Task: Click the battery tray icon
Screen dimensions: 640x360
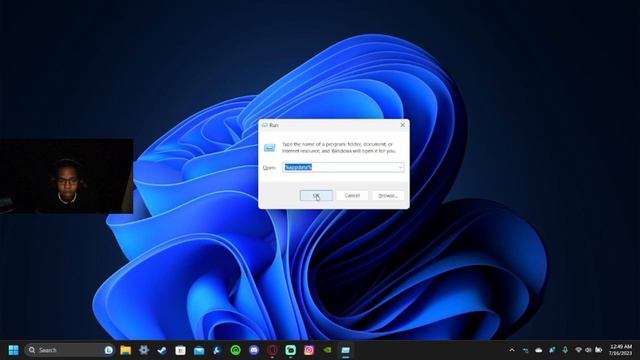Action: (598, 350)
